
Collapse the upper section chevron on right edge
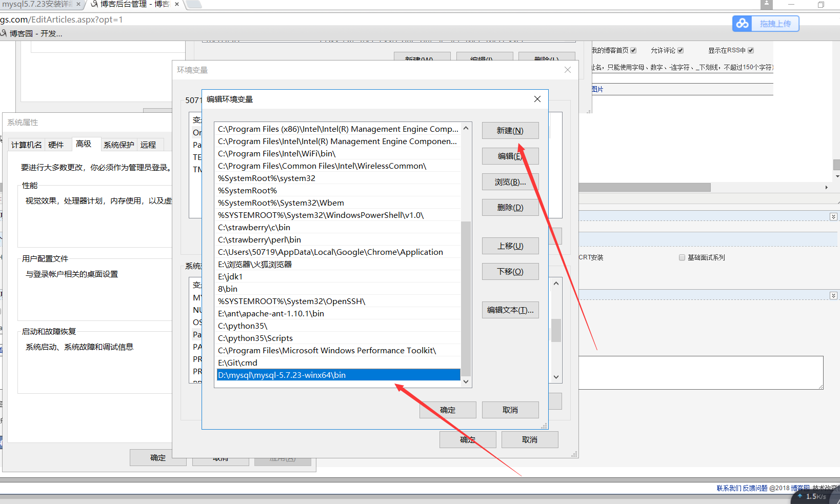(x=833, y=217)
